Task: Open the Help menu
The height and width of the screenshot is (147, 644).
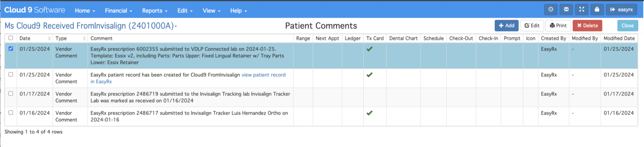Action: (x=238, y=11)
